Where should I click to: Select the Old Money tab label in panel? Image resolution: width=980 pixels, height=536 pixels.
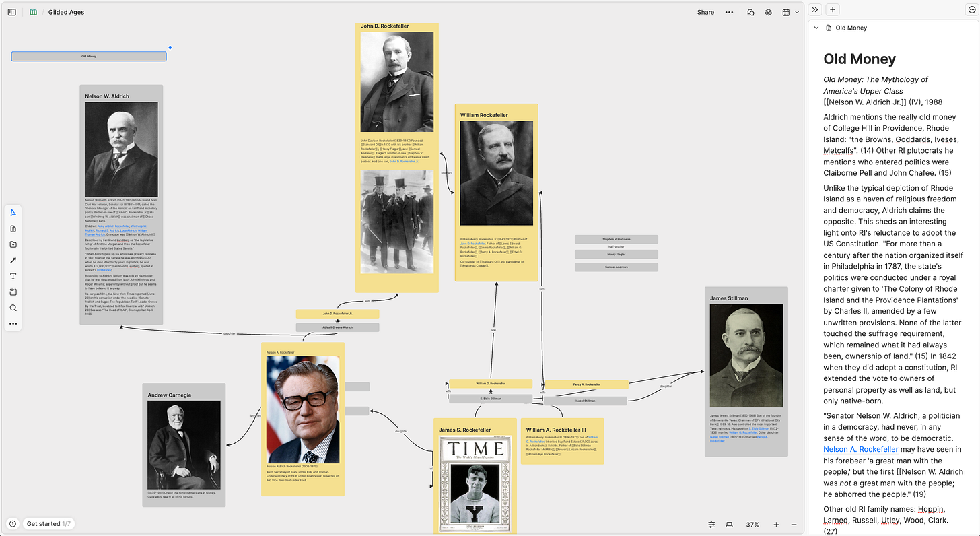851,28
